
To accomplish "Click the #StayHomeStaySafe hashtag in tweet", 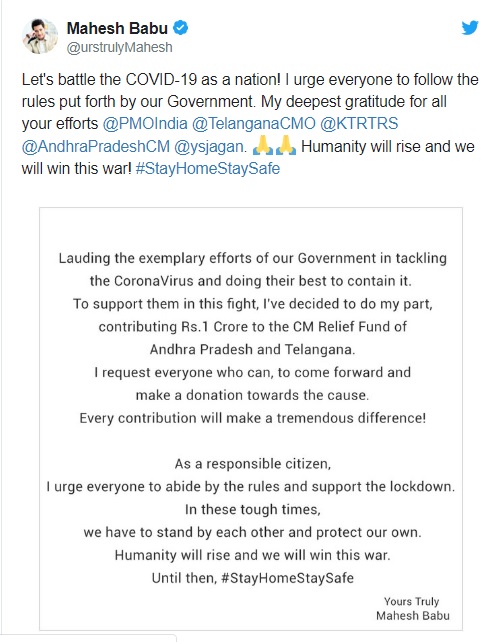I will pos(208,169).
